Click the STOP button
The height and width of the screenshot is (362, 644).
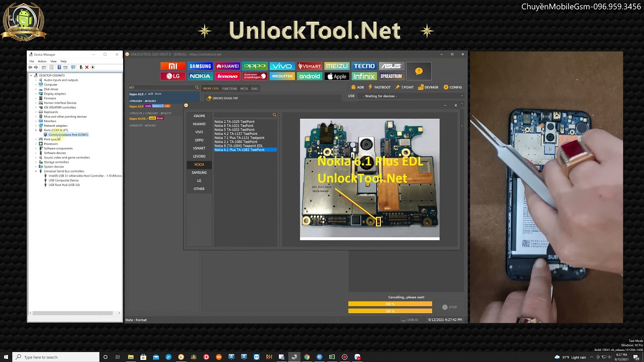[450, 307]
